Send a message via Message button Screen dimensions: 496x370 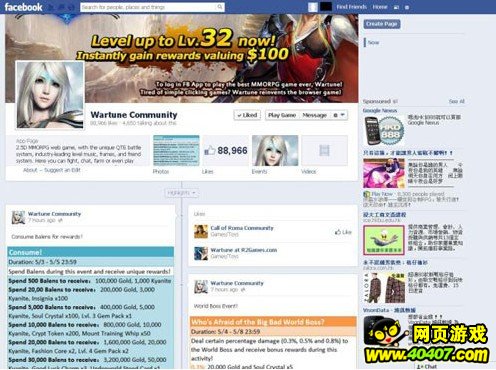click(314, 115)
